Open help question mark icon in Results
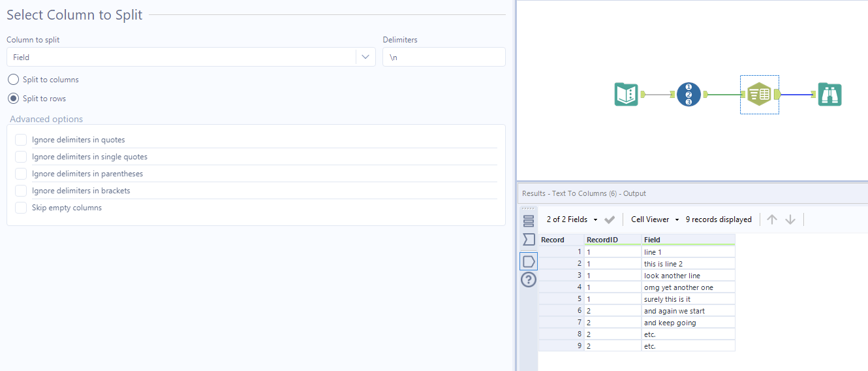The height and width of the screenshot is (371, 868). point(529,280)
